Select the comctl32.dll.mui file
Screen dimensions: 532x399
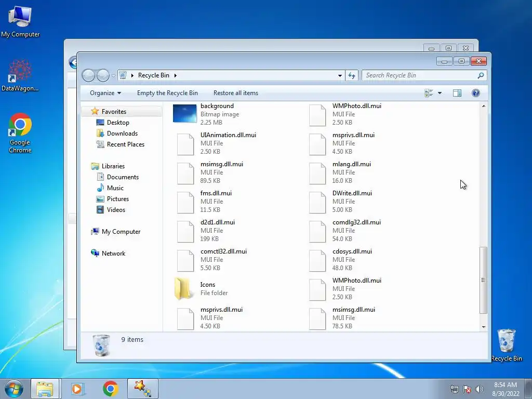(212, 260)
